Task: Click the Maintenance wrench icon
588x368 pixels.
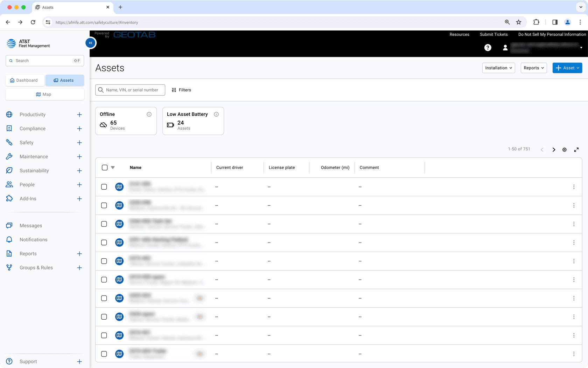Action: point(9,156)
